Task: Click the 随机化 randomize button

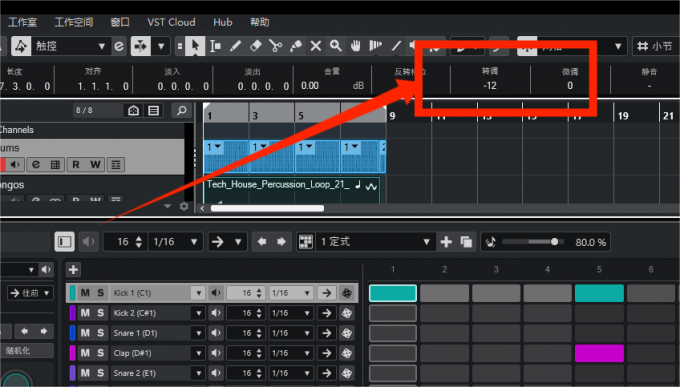Action: [x=27, y=351]
